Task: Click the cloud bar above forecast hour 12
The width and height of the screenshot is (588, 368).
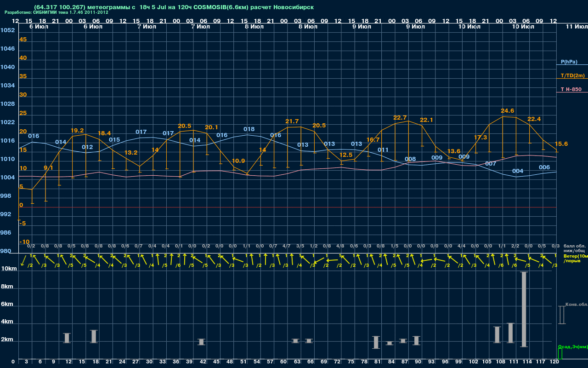Action: point(67,338)
